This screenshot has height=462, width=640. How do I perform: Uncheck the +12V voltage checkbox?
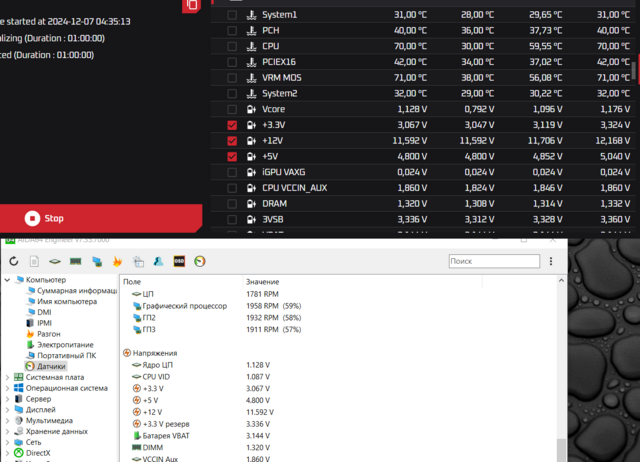pos(233,141)
